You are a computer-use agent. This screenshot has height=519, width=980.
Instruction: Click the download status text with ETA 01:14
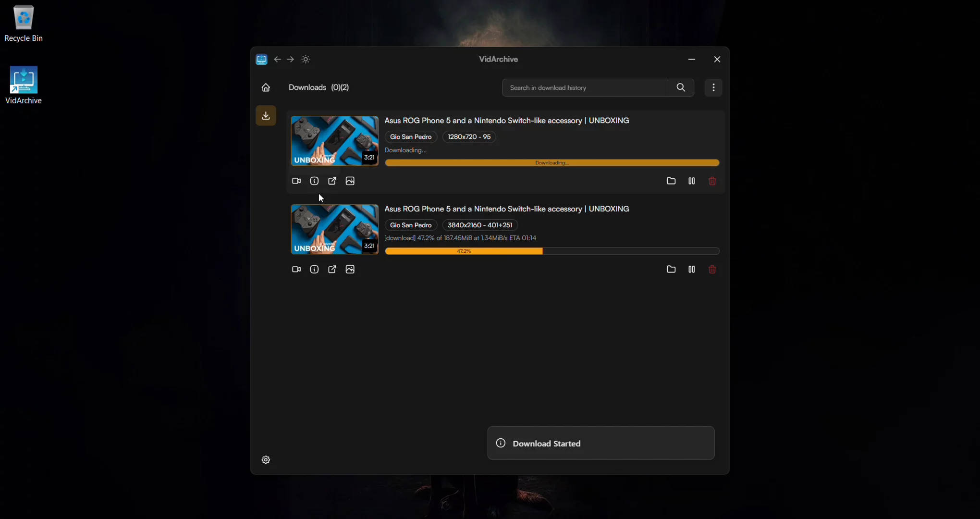coord(460,238)
